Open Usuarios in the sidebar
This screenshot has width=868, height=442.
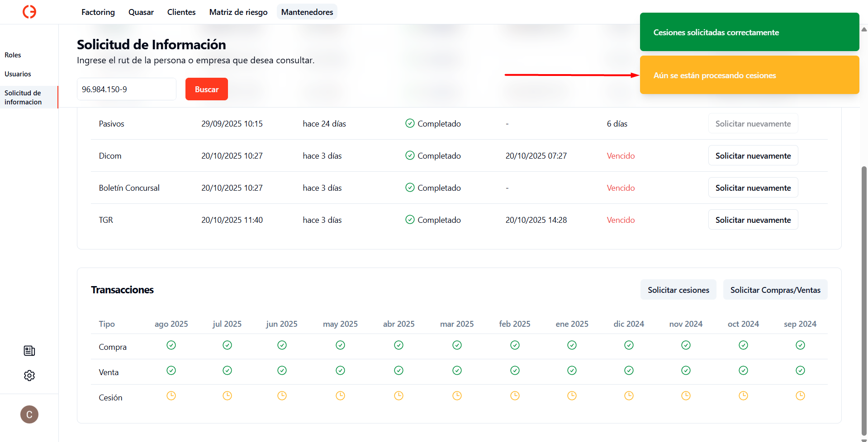(x=18, y=74)
